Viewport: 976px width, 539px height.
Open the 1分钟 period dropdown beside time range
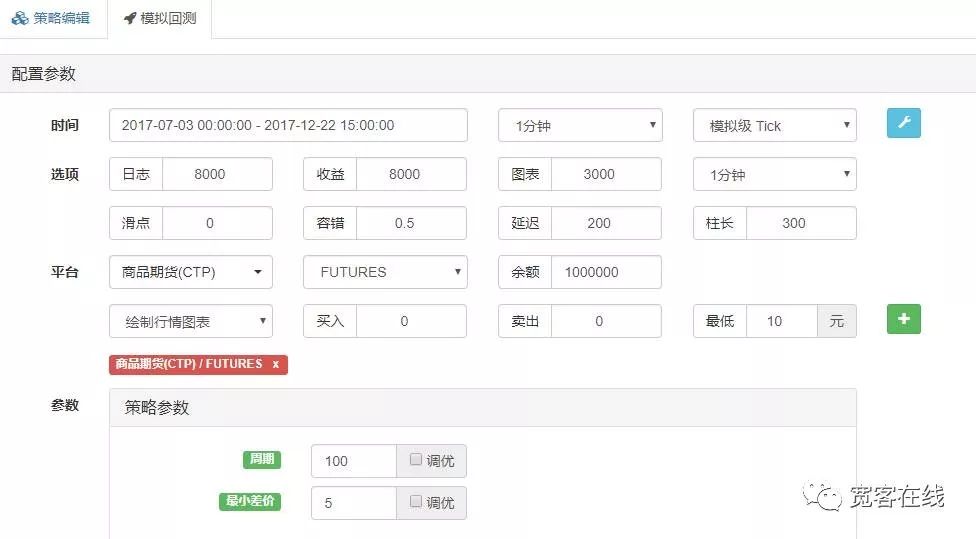coord(580,125)
